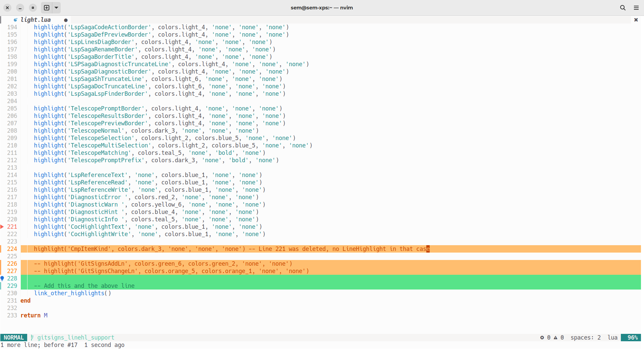Click 'TelescopeSelection' highlight line
Viewport: 644px width, 352px height.
tap(165, 138)
